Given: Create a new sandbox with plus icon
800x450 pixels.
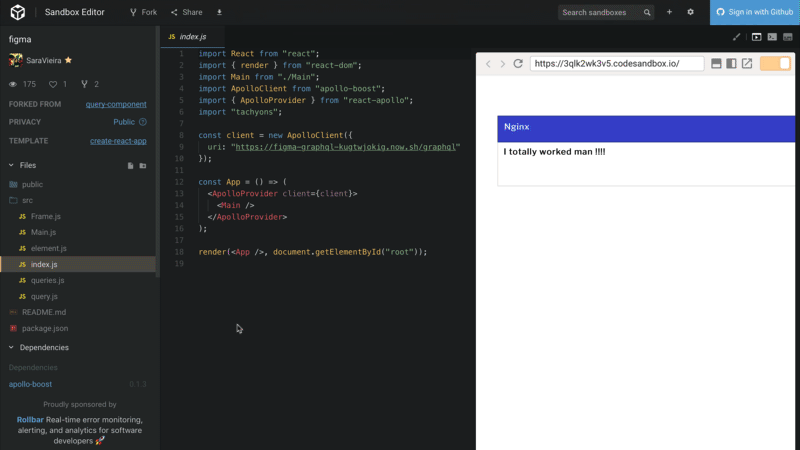Looking at the screenshot, I should tap(669, 12).
